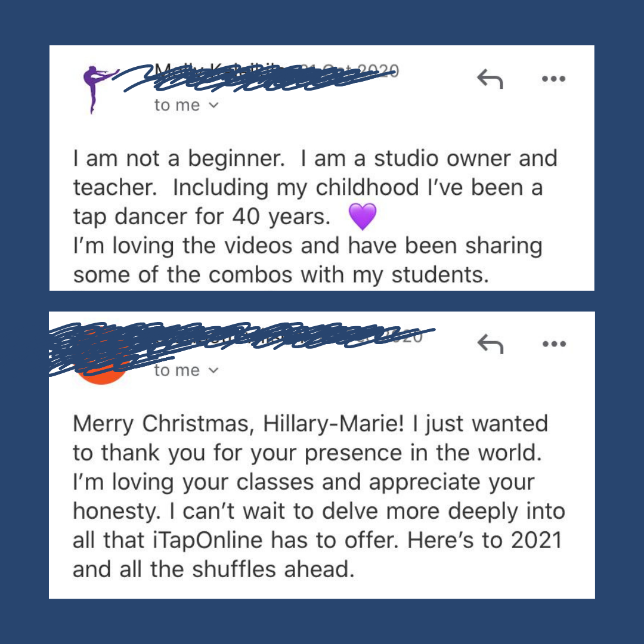Image resolution: width=644 pixels, height=644 pixels.
Task: Open more options for first email
Action: 553,79
